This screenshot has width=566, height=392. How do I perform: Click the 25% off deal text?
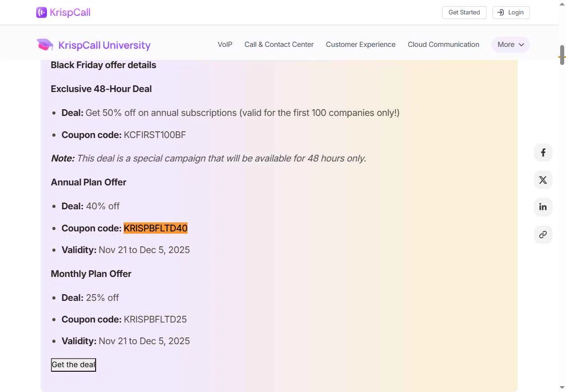pyautogui.click(x=102, y=298)
